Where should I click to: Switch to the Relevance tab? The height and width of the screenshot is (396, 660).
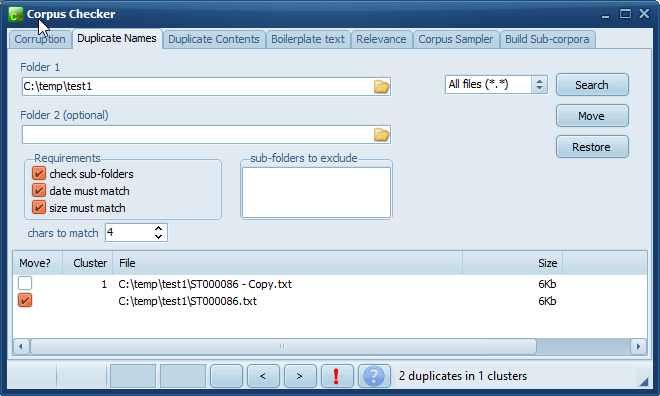(x=381, y=39)
